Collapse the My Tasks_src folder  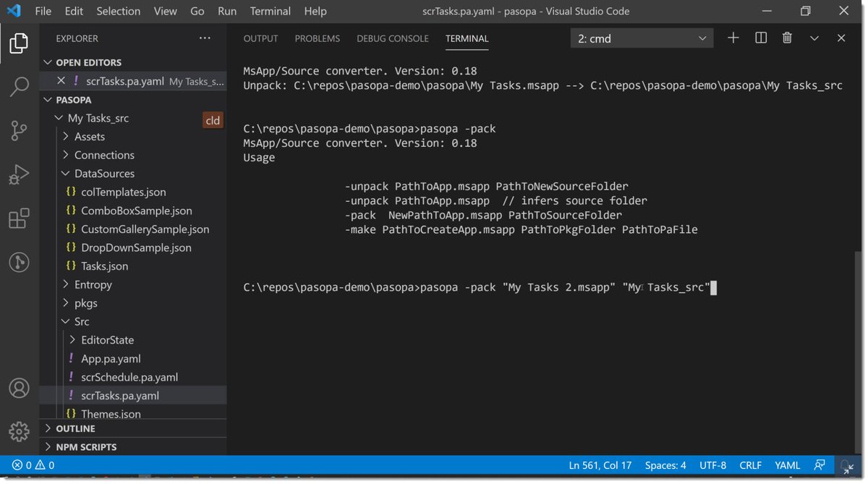(59, 118)
